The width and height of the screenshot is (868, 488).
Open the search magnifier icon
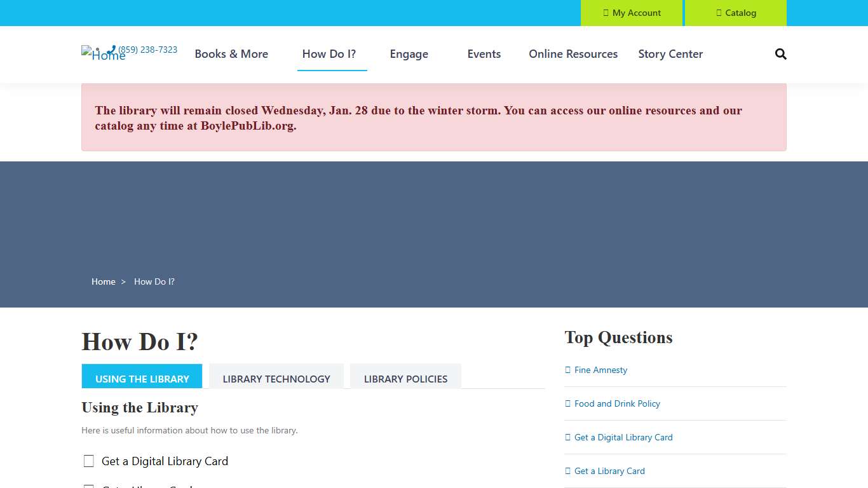click(x=781, y=54)
